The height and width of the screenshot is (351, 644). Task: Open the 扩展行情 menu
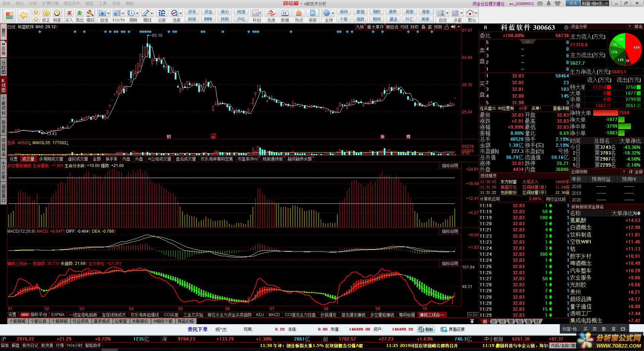tap(50, 3)
